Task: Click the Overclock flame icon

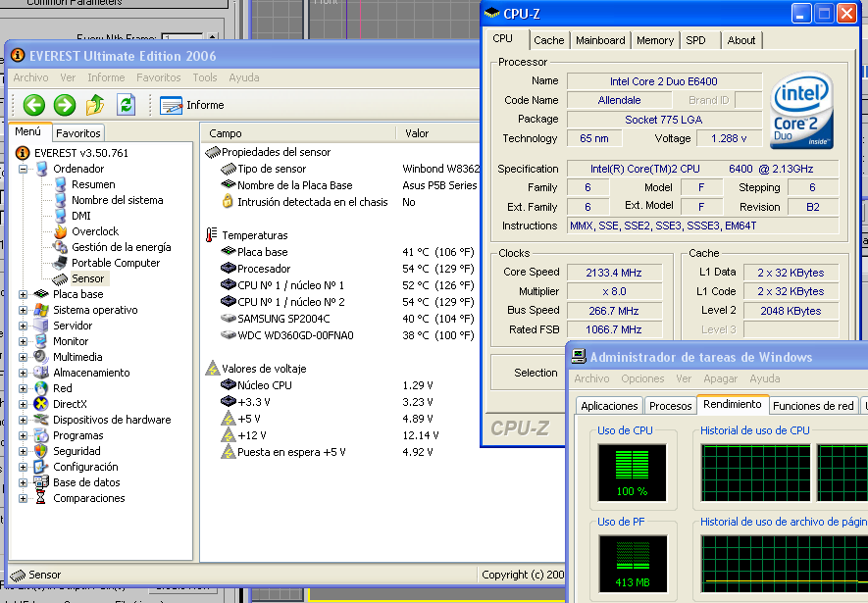Action: coord(61,231)
